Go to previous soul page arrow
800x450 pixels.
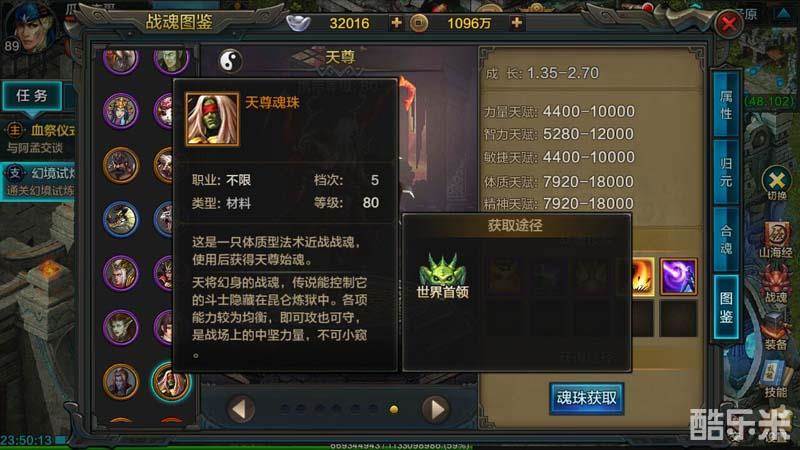(241, 409)
